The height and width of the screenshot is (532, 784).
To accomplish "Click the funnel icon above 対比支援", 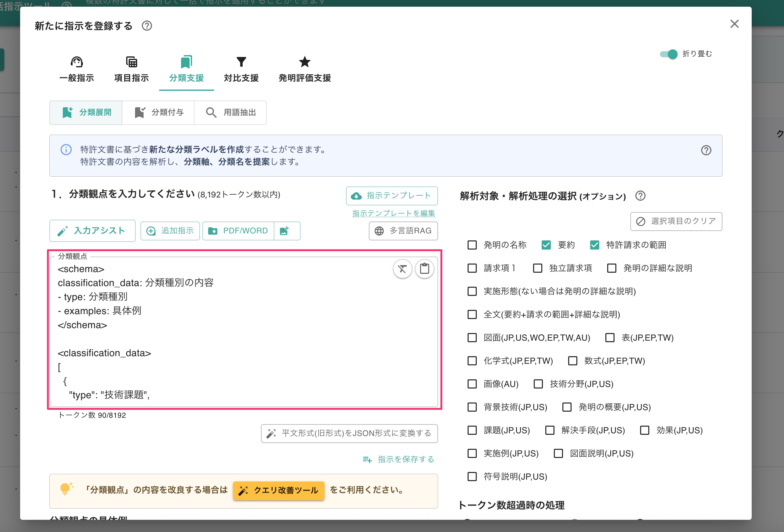I will point(241,62).
